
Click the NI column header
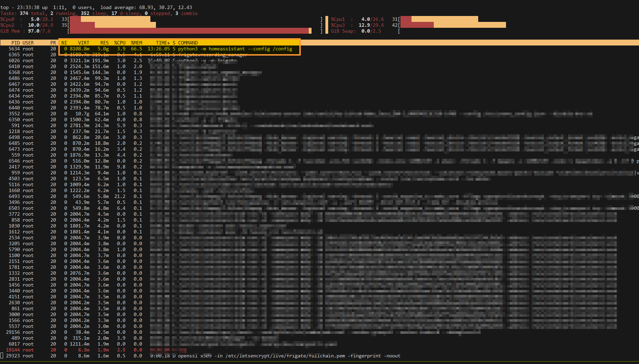(x=64, y=42)
